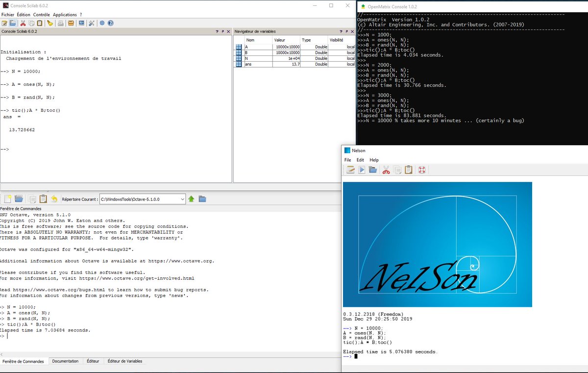Click the value 13.7 in variable browser
The image size is (588, 373).
pos(295,64)
